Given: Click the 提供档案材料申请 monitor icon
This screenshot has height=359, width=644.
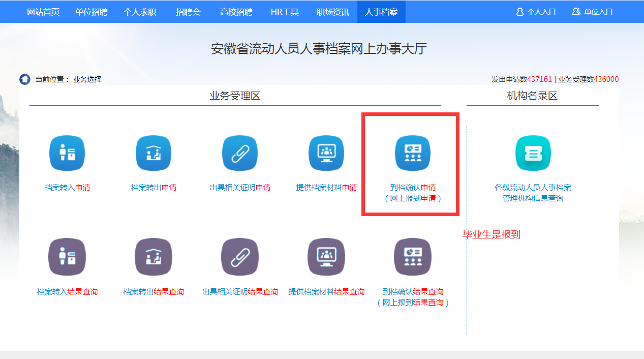Looking at the screenshot, I should [326, 153].
